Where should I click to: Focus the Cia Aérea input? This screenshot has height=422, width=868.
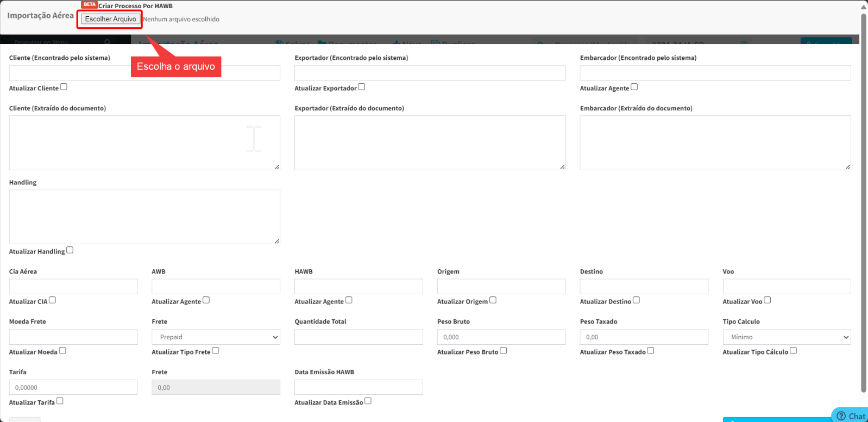point(73,287)
